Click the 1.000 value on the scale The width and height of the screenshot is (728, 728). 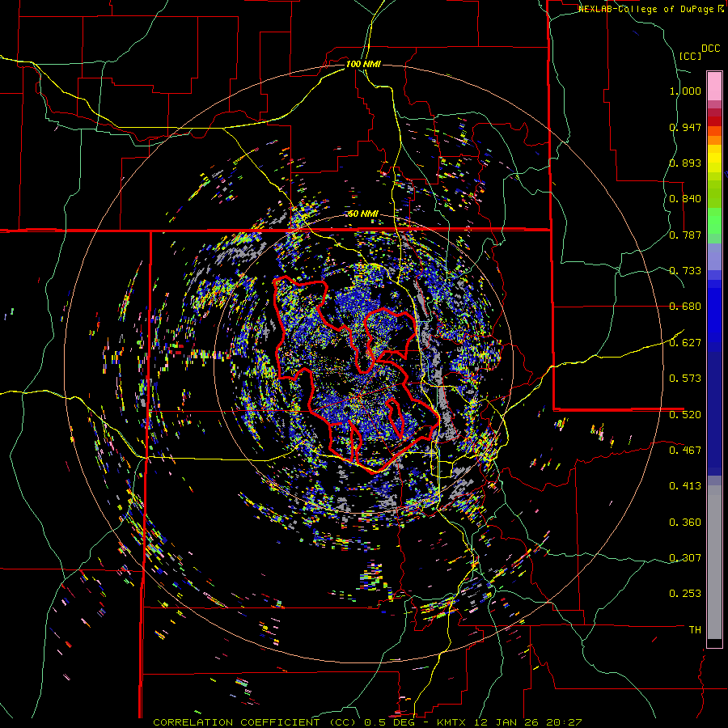[x=685, y=91]
